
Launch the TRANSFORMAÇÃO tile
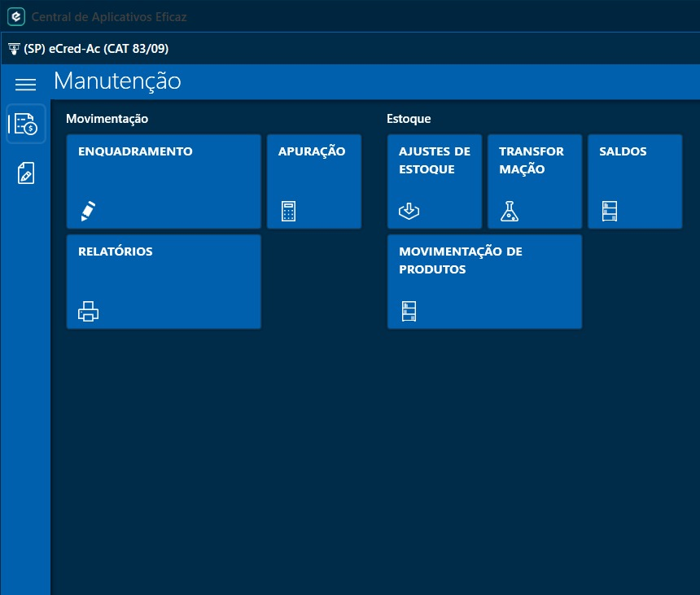(x=535, y=181)
